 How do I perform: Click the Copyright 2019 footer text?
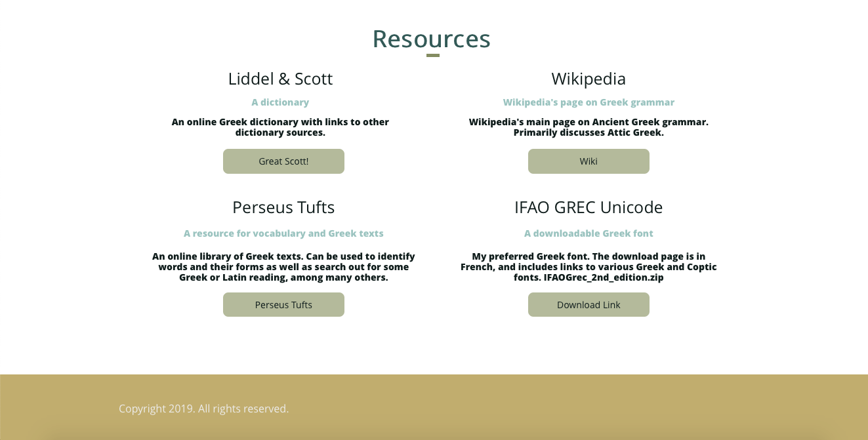203,409
